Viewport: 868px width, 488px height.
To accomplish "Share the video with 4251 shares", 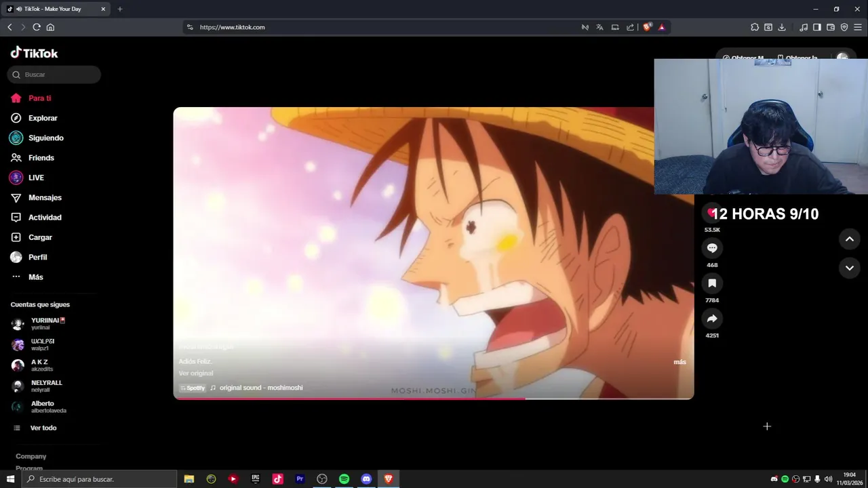I will (x=712, y=319).
